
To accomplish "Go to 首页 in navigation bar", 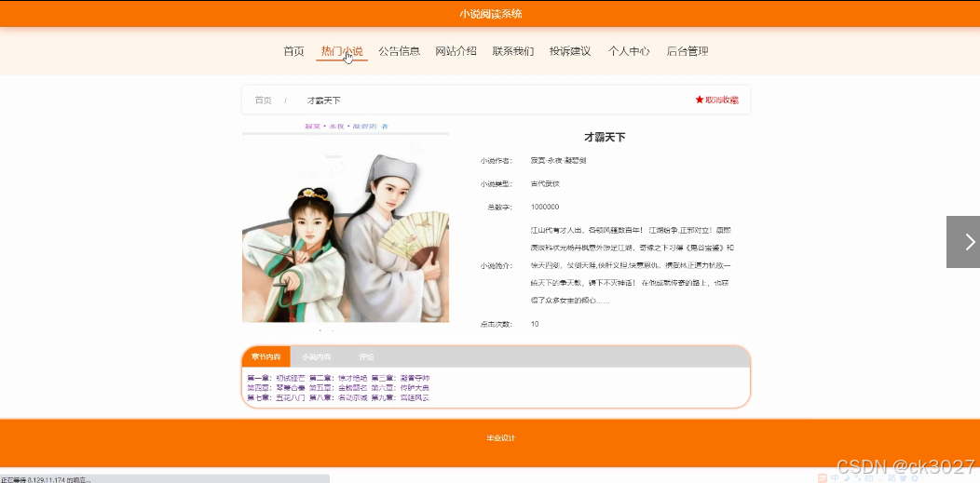I will (293, 51).
